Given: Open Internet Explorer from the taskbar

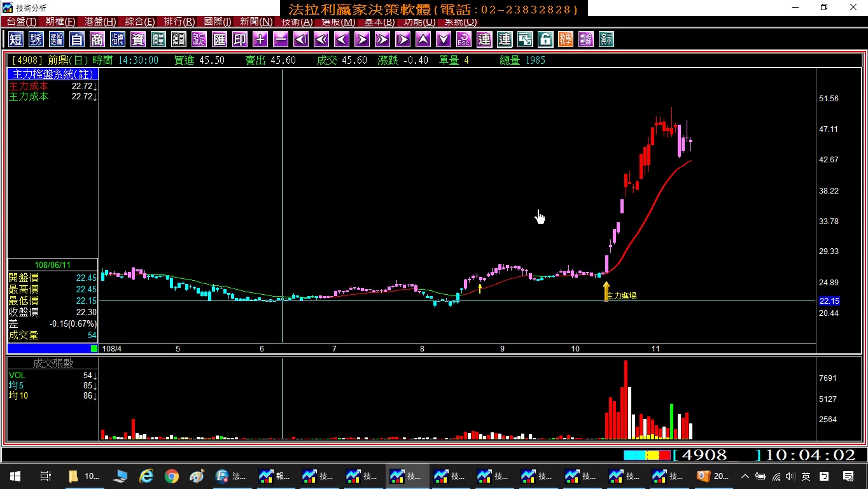Looking at the screenshot, I should (x=146, y=476).
